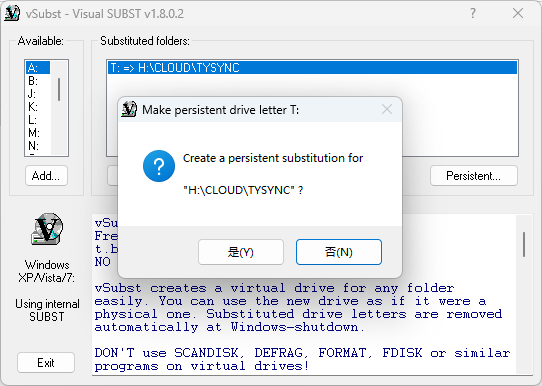The height and width of the screenshot is (386, 542).
Task: Click the large vSubst disk drive logo
Action: tap(47, 229)
